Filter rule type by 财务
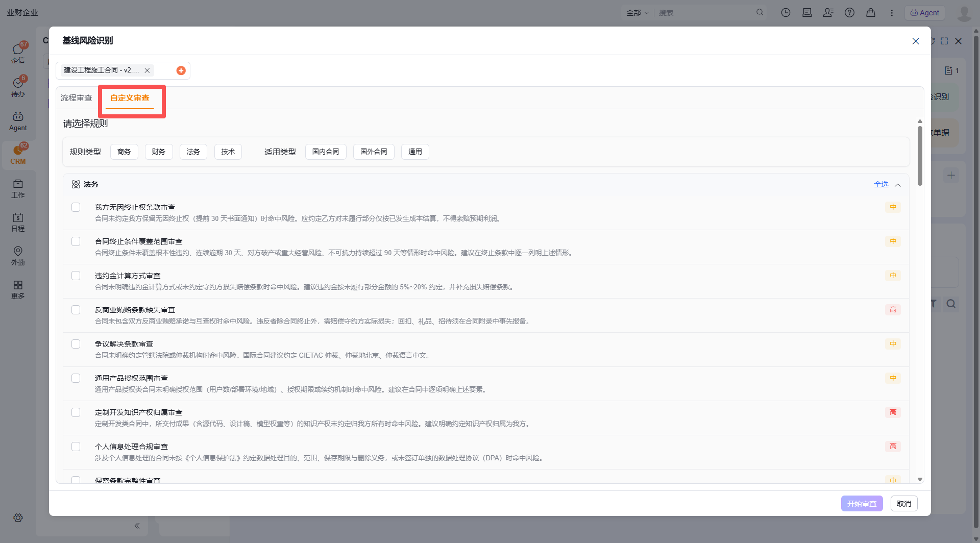This screenshot has height=543, width=980. point(159,152)
